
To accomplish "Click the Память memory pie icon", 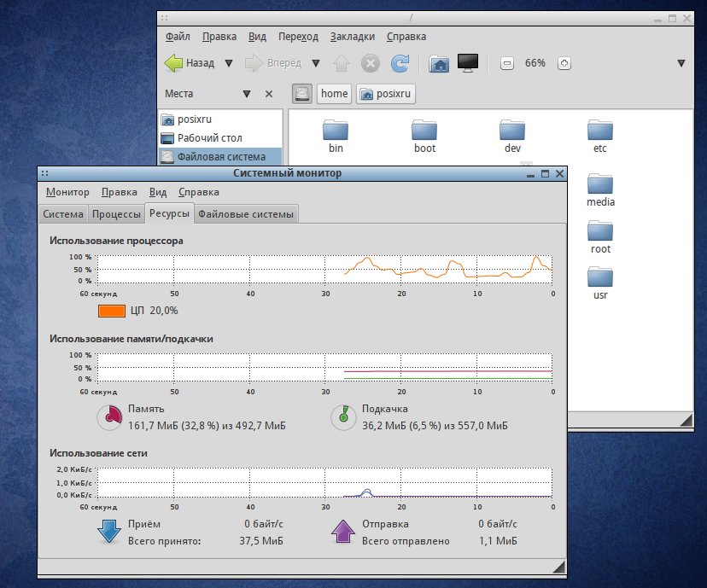I will pos(109,416).
